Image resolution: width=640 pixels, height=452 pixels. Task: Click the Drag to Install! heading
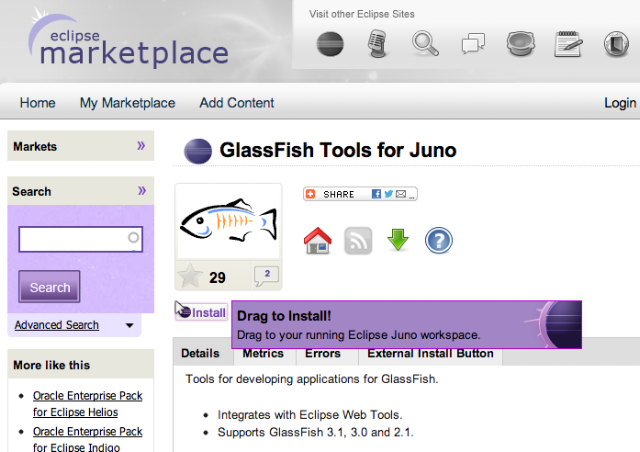(x=284, y=316)
